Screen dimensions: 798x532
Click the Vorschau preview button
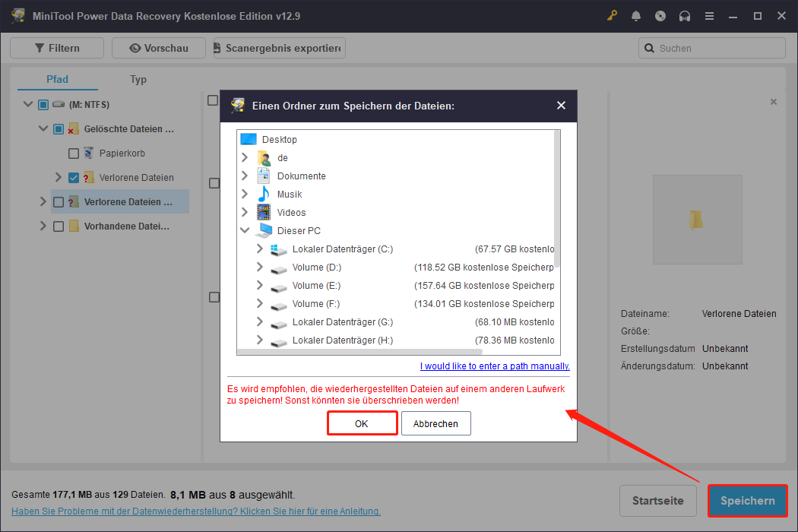point(159,48)
